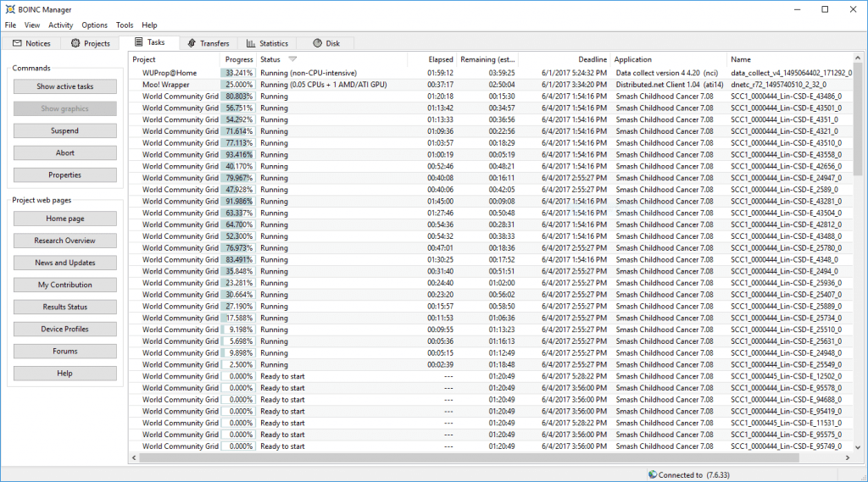Open the Research Overview web page
Screen dimensions: 868x482
click(64, 241)
